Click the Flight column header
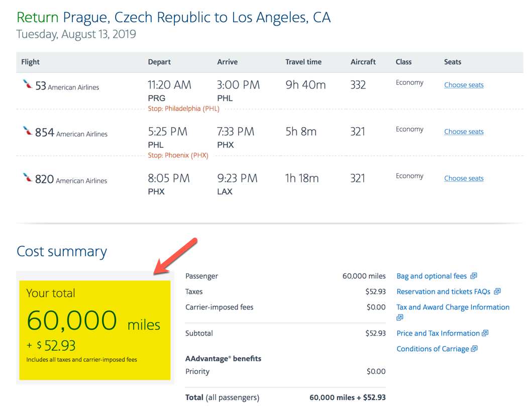Screen dimensions: 532x417 pos(30,62)
